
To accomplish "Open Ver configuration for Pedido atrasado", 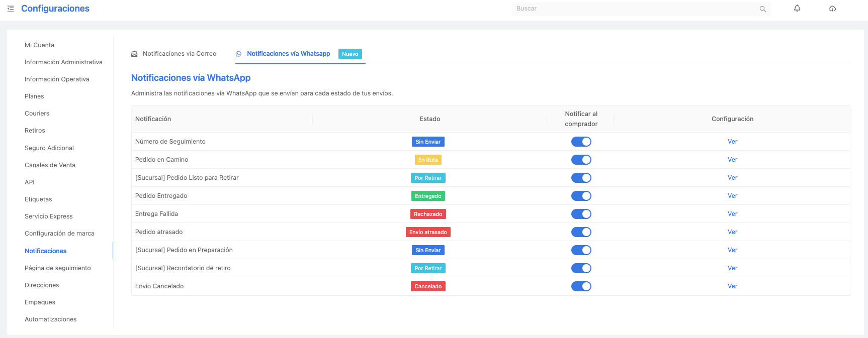I will (732, 232).
